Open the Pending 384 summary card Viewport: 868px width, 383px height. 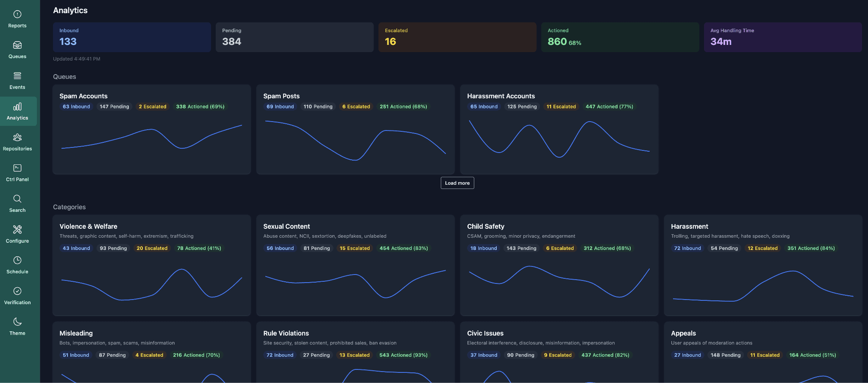click(295, 37)
